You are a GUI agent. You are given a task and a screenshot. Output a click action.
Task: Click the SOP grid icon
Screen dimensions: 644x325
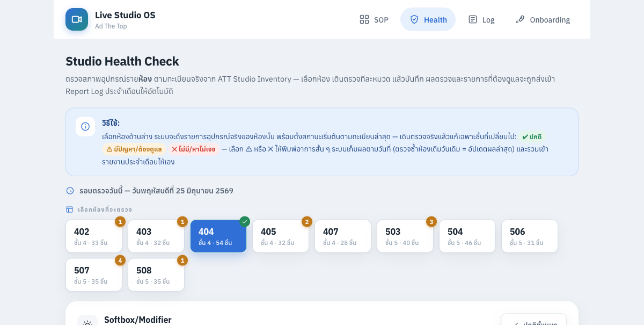tap(364, 19)
